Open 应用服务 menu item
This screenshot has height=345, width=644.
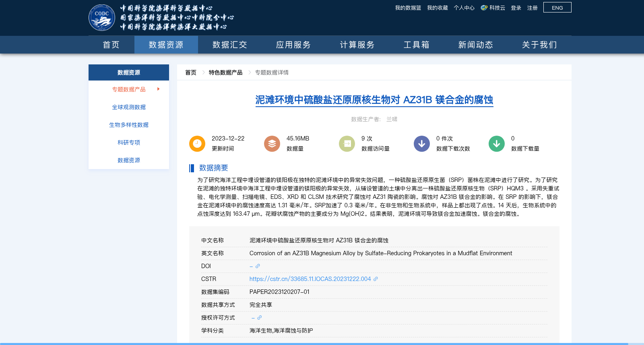tap(293, 45)
